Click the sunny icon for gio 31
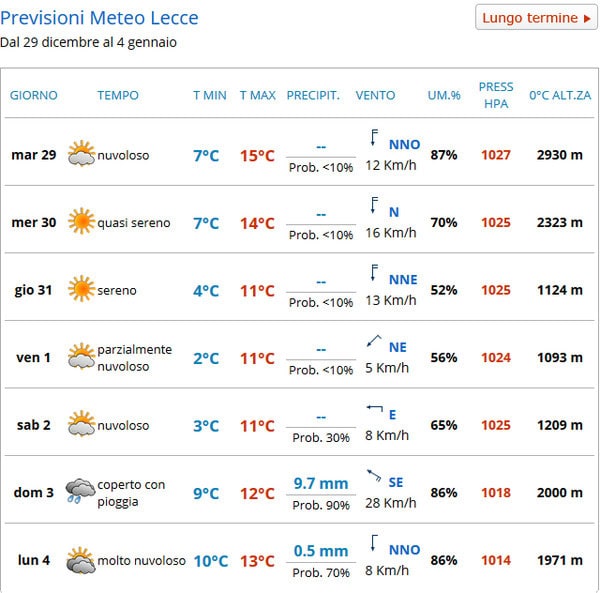This screenshot has height=593, width=600. tap(81, 288)
